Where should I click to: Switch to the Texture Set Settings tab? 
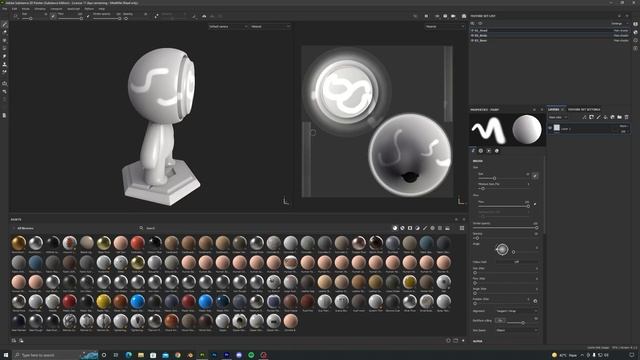pos(584,109)
